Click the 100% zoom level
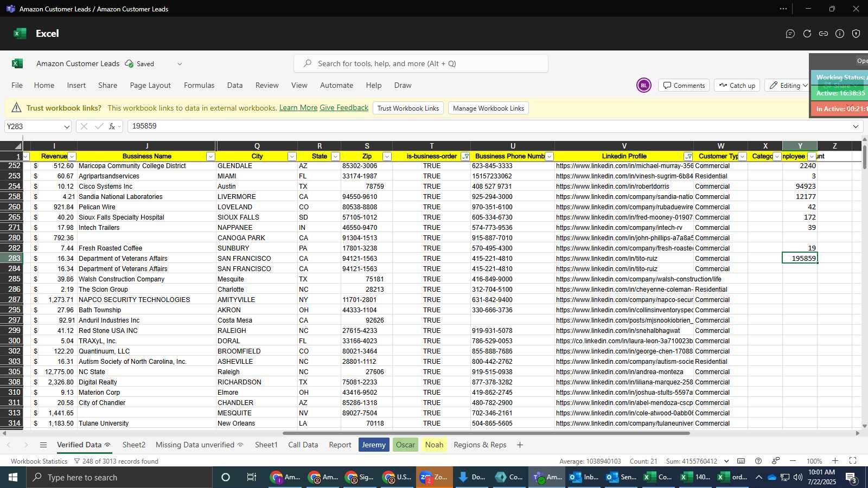This screenshot has height=488, width=868. pos(814,461)
